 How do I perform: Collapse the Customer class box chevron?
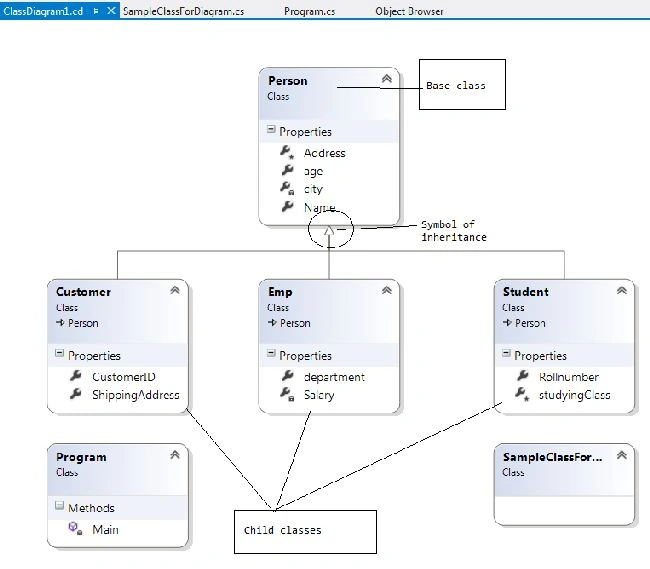(x=175, y=290)
